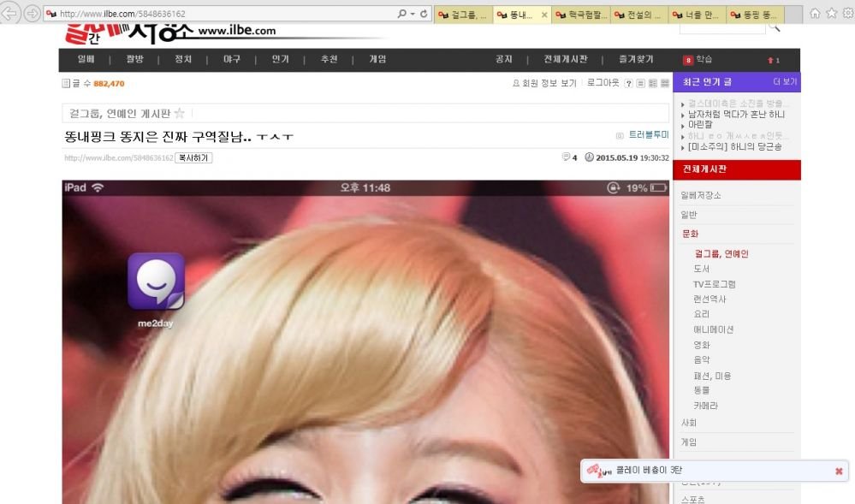Image resolution: width=855 pixels, height=504 pixels.
Task: Open the 야구 menu item
Action: tap(232, 59)
